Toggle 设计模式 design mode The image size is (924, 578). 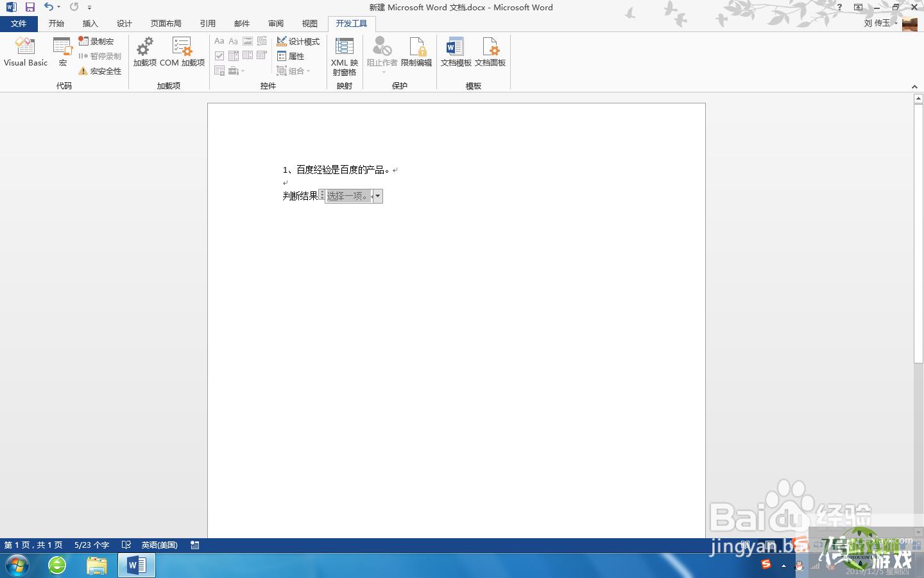pos(298,41)
